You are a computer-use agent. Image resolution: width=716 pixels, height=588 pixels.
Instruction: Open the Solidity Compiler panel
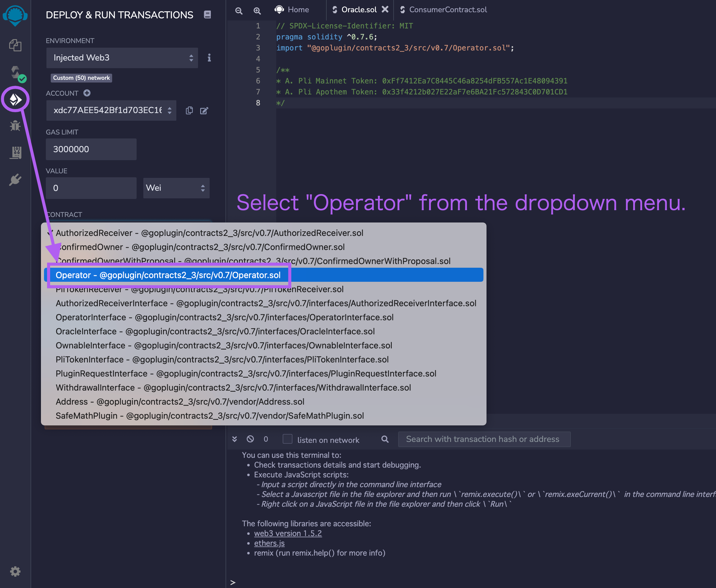15,73
